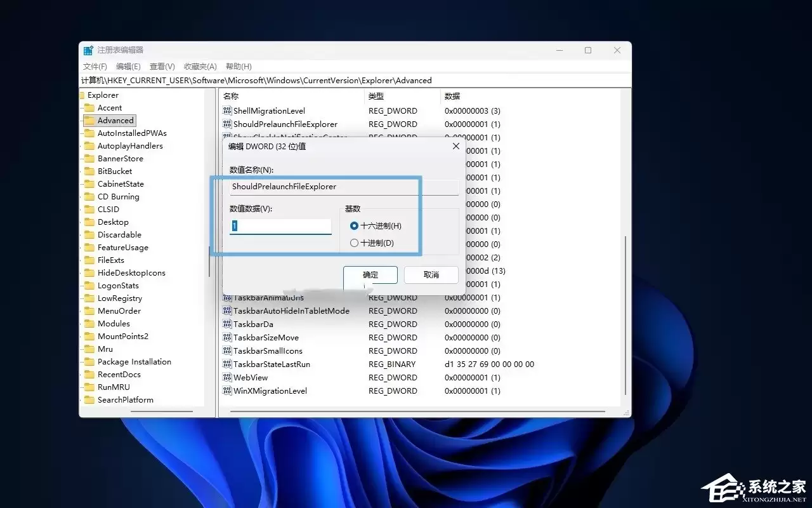Click the 数值数据(V) input field
Viewport: 812px width, 508px height.
[280, 225]
